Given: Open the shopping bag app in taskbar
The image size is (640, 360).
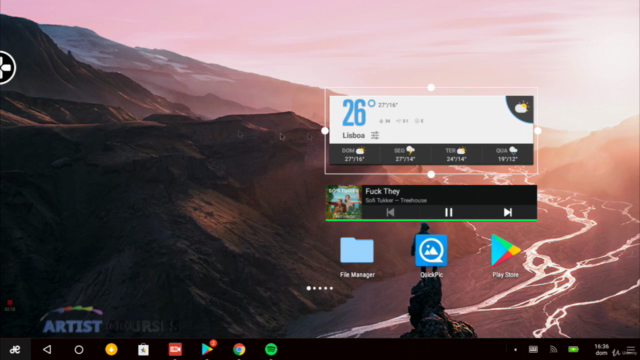Looking at the screenshot, I should 143,350.
